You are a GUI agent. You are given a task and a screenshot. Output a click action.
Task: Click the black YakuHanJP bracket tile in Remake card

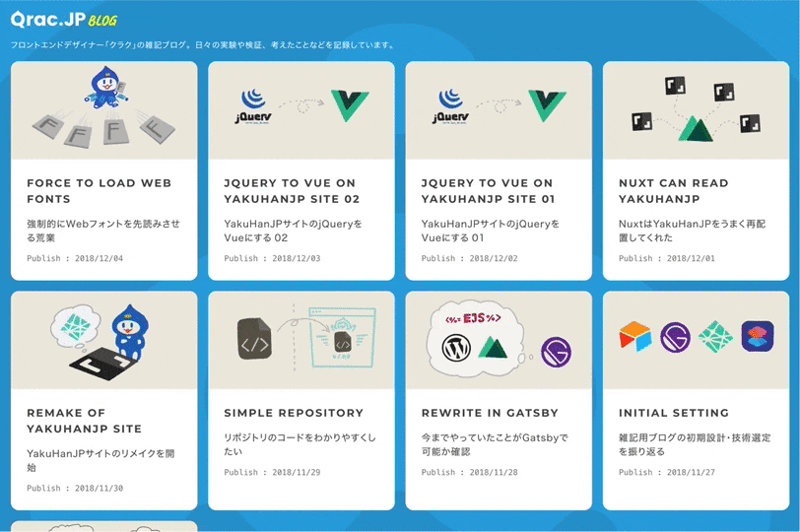[103, 363]
